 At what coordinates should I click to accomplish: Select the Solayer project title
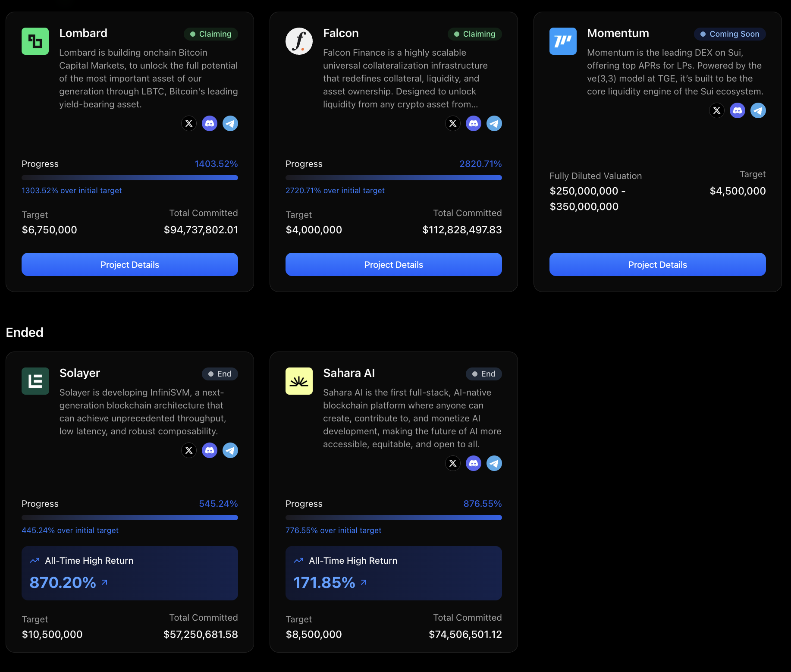coord(80,373)
